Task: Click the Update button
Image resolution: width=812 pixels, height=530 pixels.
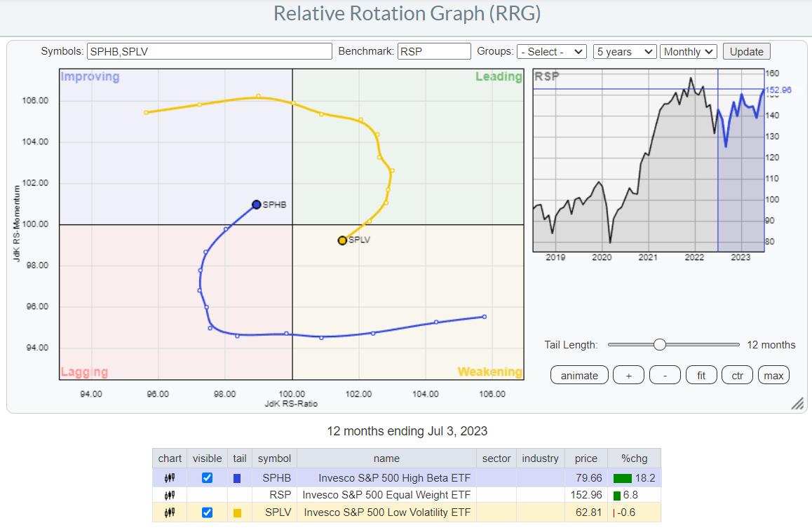Action: 747,52
